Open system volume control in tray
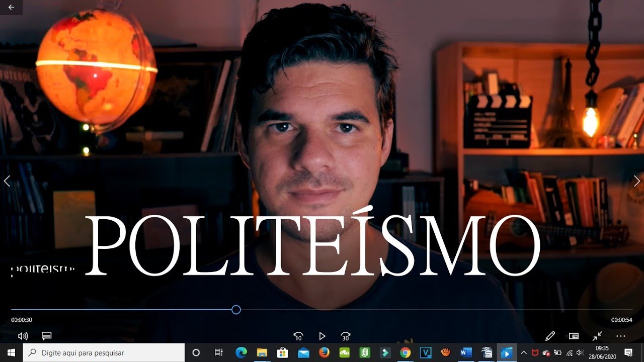 [580, 352]
